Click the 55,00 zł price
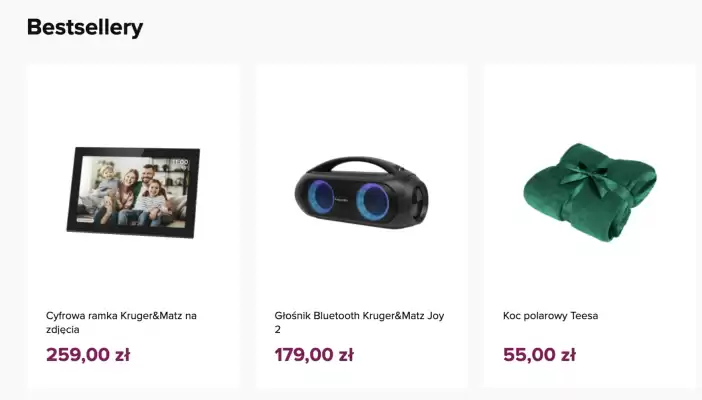 [x=539, y=355]
